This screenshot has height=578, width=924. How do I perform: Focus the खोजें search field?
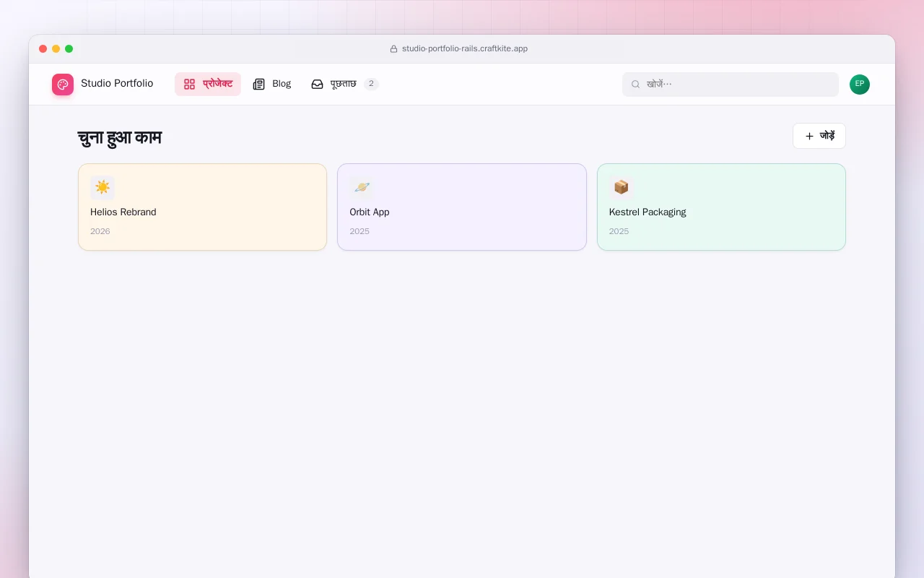pos(731,85)
